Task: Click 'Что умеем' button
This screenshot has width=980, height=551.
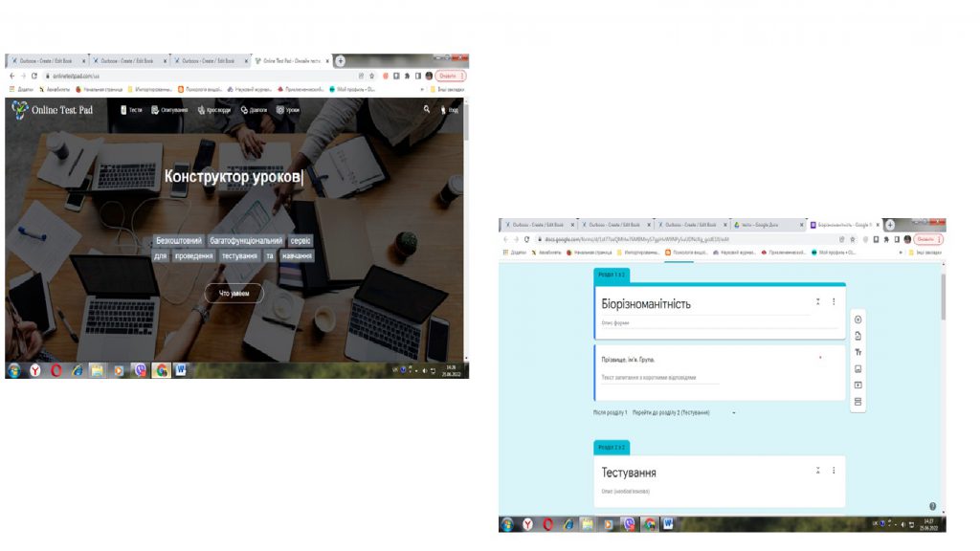Action: (234, 294)
